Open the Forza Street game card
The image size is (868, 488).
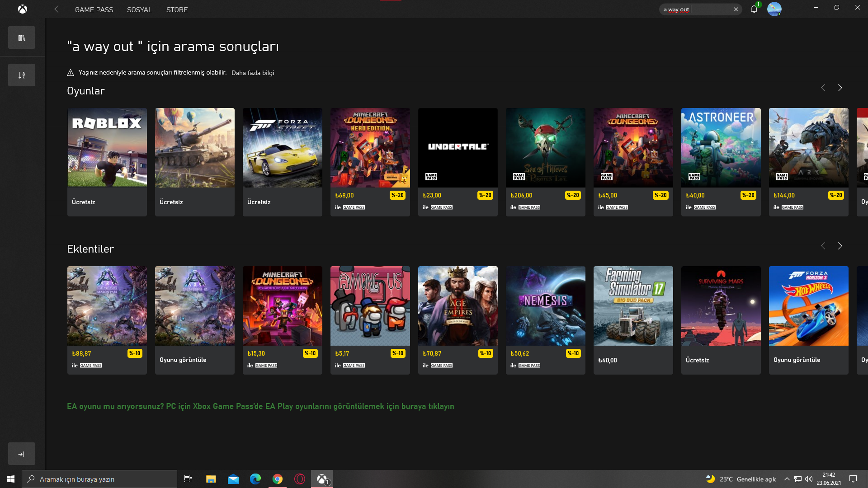283,162
